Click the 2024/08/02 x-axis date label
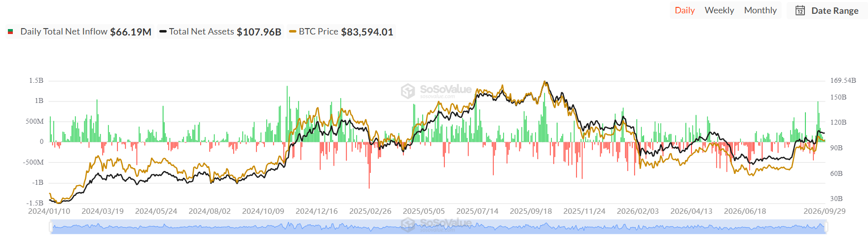868x235 pixels. 210,211
